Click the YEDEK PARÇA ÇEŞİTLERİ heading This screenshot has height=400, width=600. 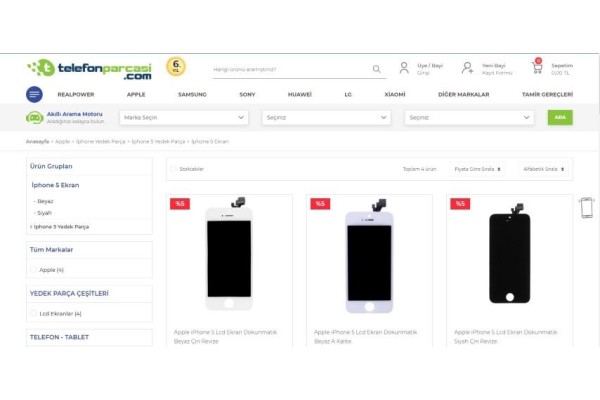pos(69,294)
